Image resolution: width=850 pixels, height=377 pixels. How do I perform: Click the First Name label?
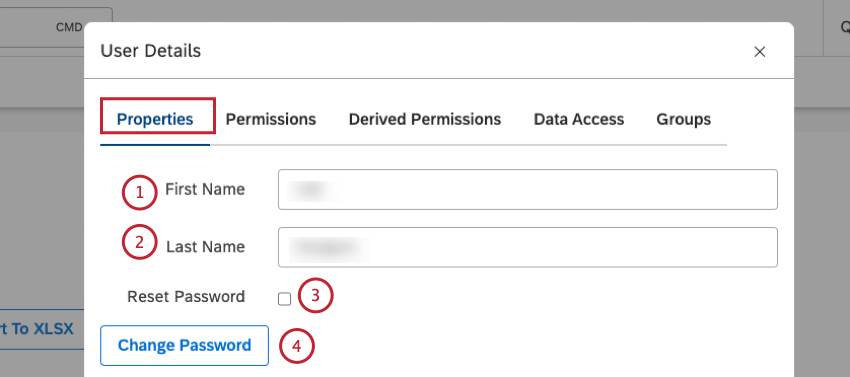point(205,189)
